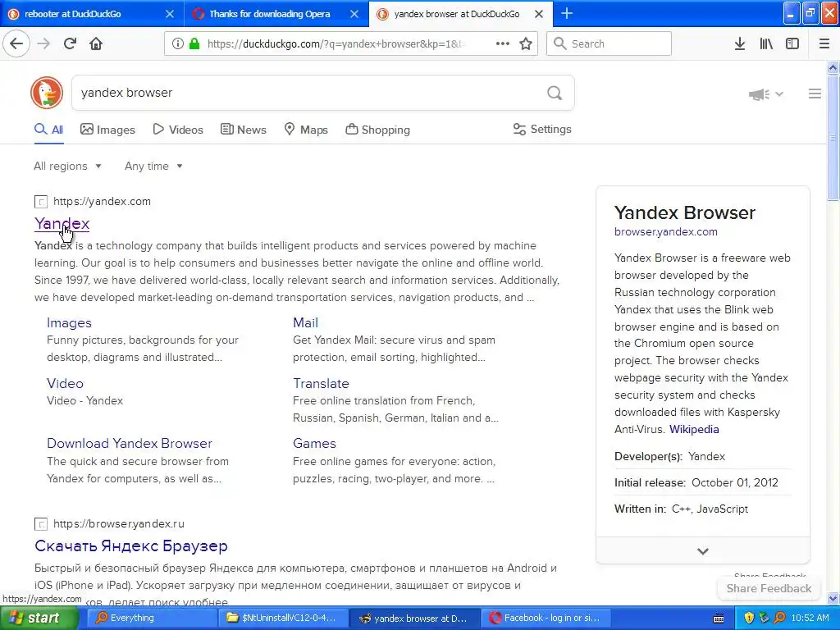Open the Yandex Mail sublink
The image size is (840, 630).
(305, 322)
